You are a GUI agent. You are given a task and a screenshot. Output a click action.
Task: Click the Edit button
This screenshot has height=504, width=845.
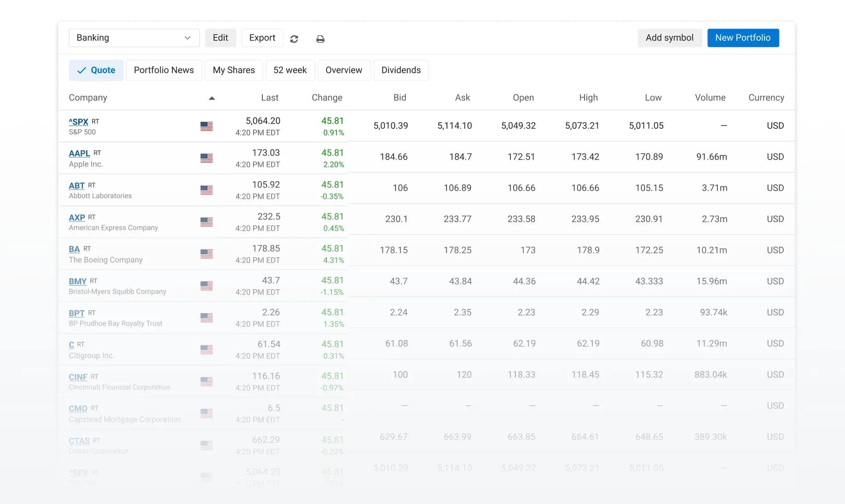220,38
